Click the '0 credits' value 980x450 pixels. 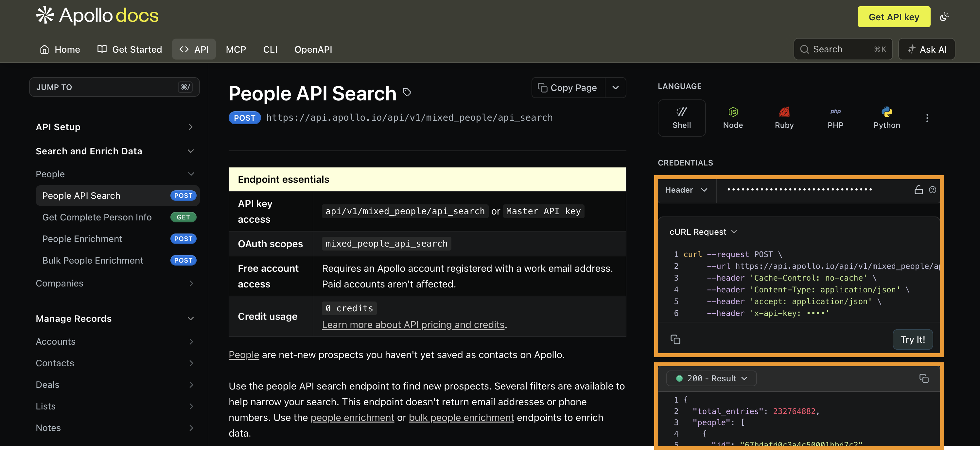tap(349, 308)
